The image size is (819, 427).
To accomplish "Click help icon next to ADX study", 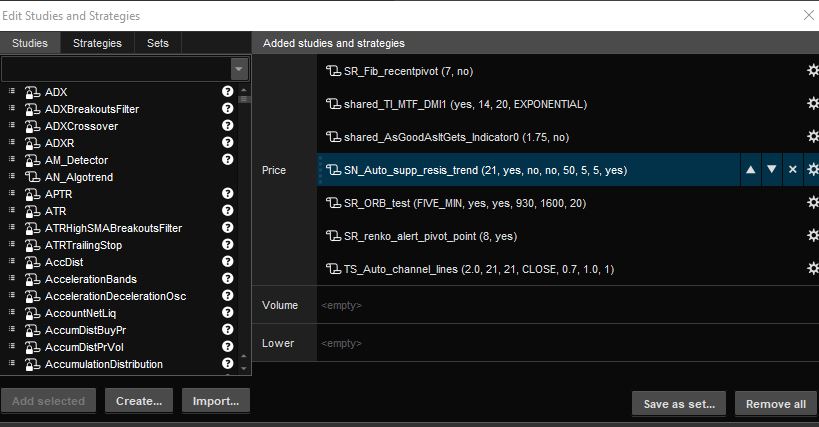I will (227, 92).
